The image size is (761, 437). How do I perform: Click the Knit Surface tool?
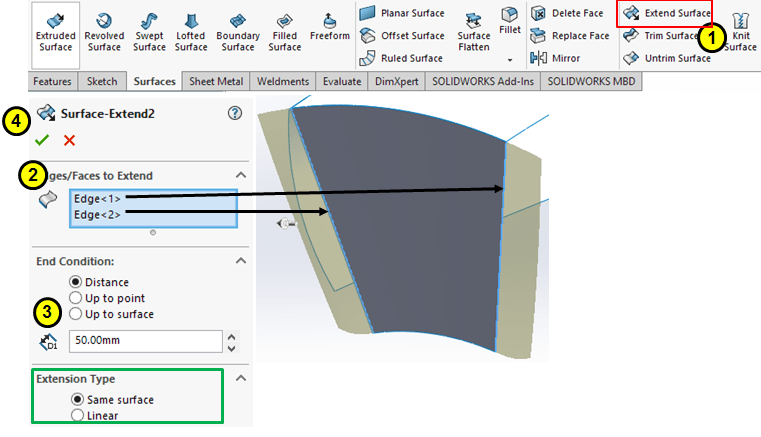coord(741,31)
